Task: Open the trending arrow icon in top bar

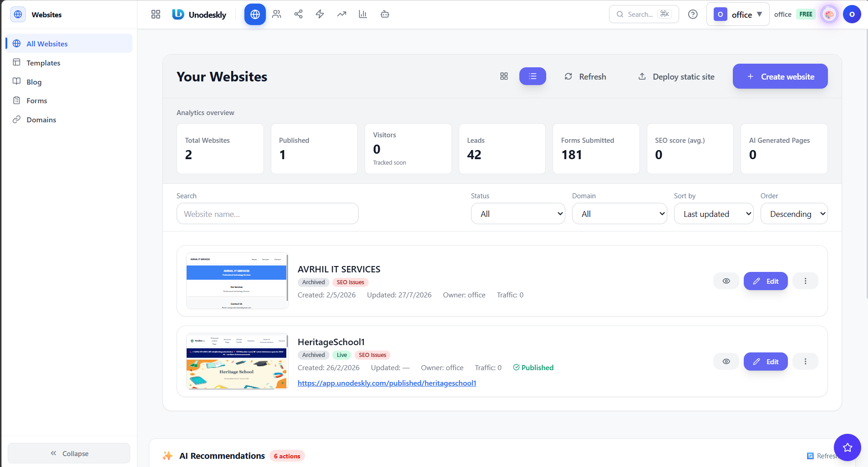Action: coord(341,15)
